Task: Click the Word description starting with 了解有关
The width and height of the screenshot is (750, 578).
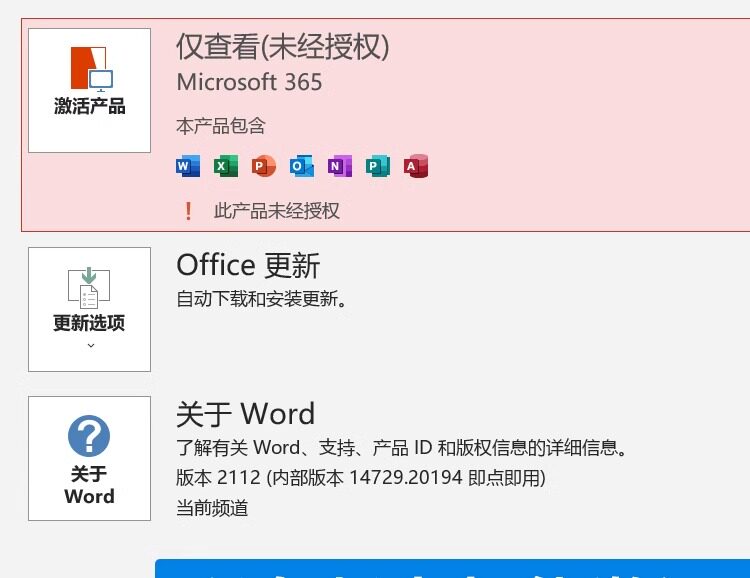Action: coord(402,448)
